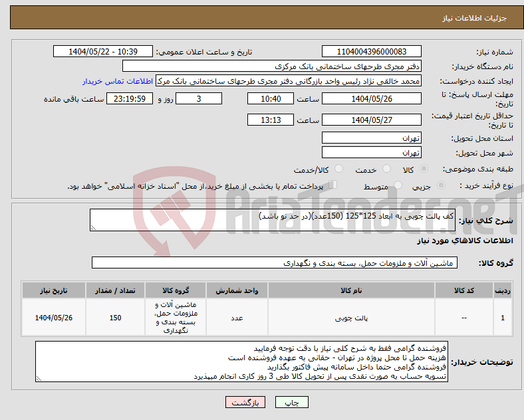
Task: Click the استان محل تحویل field
Action: coord(371,138)
